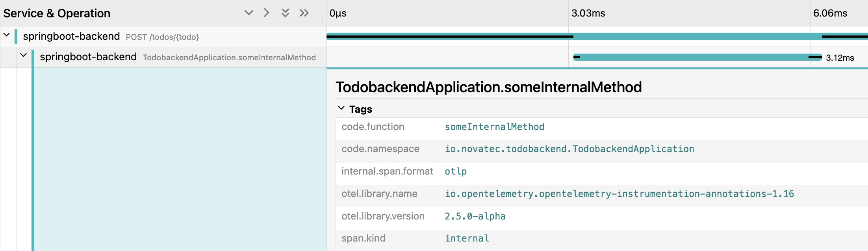The width and height of the screenshot is (868, 251).
Task: Collapse the POST /todos/{todo} root span
Action: 7,35
